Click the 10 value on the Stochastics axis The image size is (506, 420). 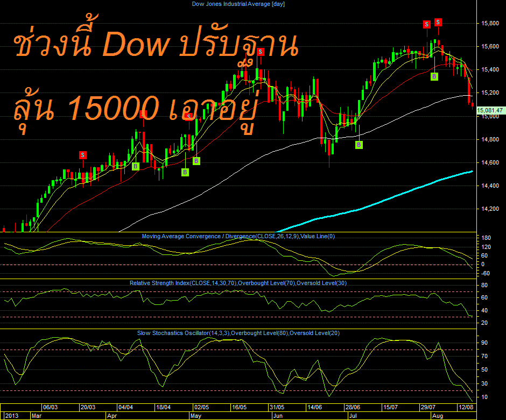click(x=484, y=397)
